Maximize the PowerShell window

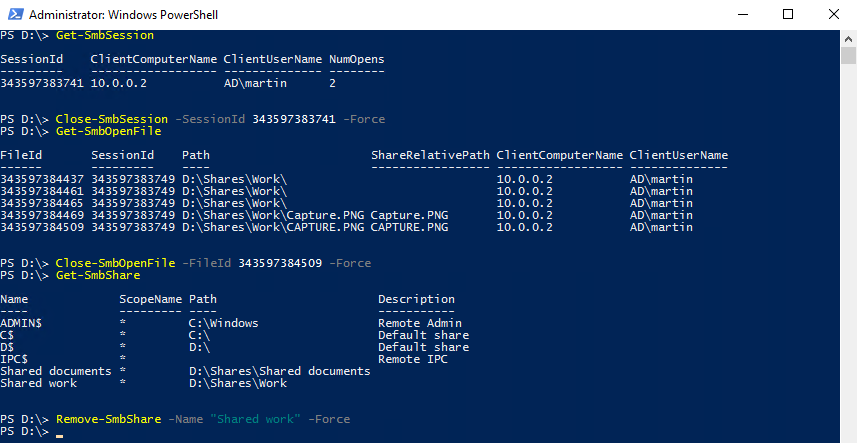(x=787, y=14)
